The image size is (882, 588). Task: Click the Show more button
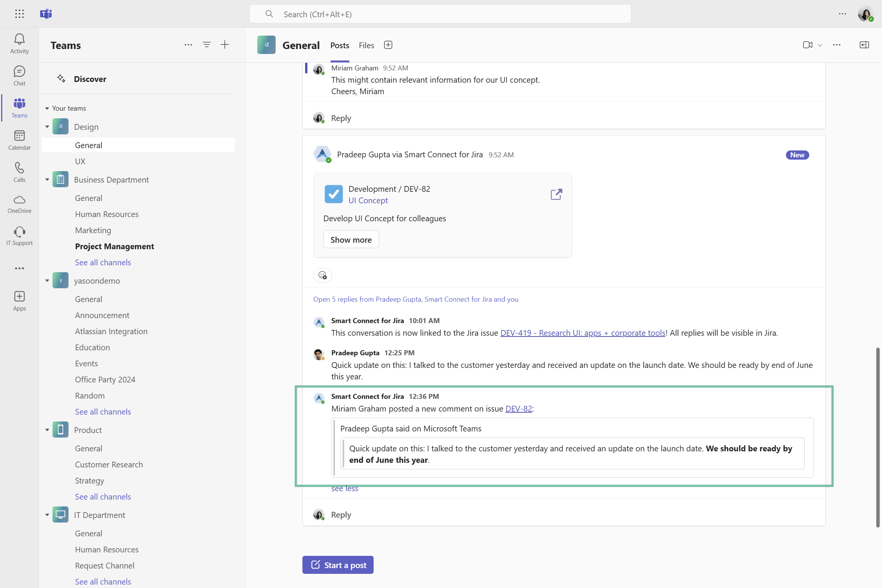[x=351, y=239]
